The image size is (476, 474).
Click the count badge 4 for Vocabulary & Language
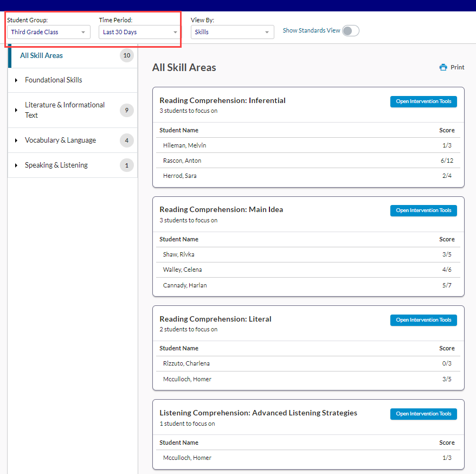127,140
